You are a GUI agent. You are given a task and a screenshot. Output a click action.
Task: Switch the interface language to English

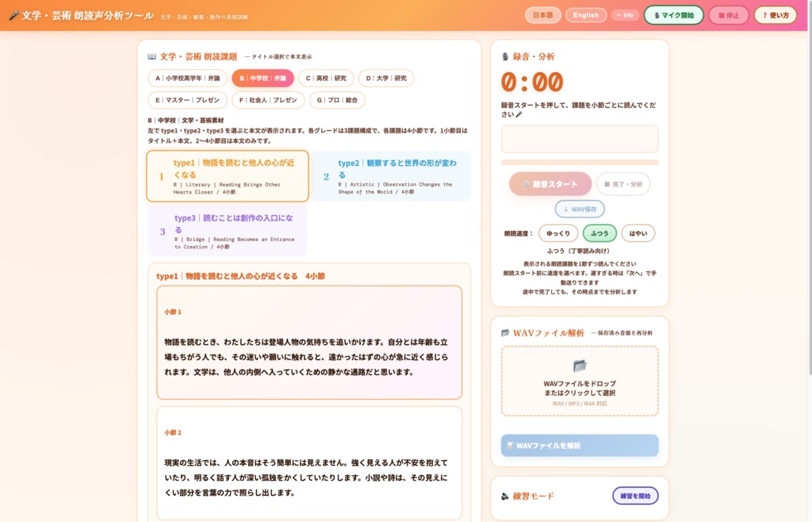585,14
